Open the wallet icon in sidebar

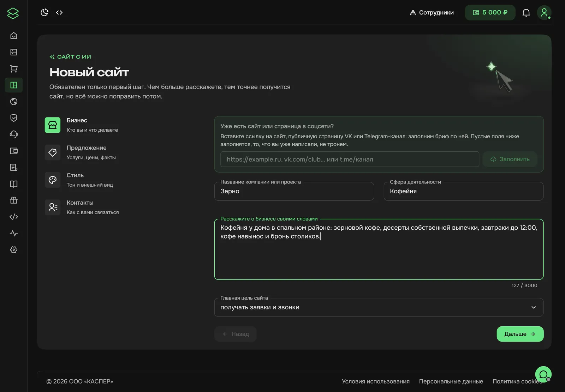[14, 151]
